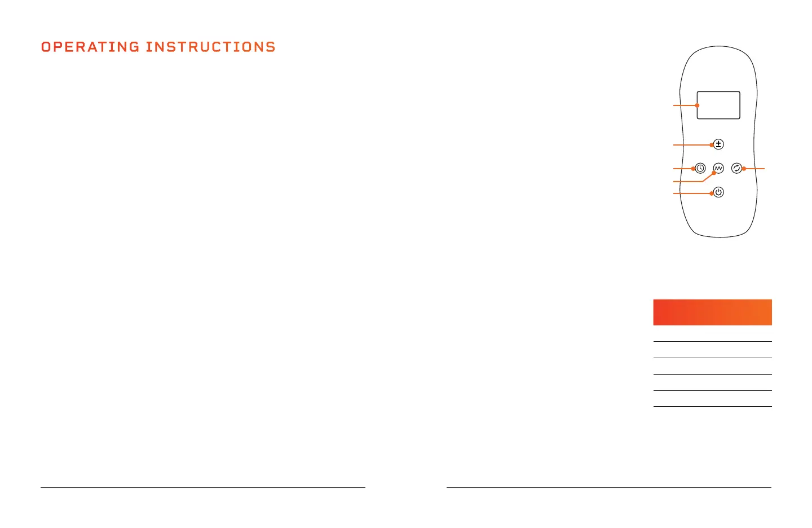Image resolution: width=812 pixels, height=528 pixels.
Task: Click the orange dot beside the plus/minus button
Action: coord(712,145)
